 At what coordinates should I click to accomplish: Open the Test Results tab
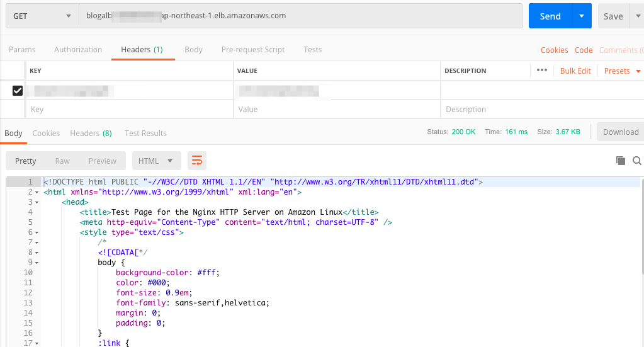146,133
